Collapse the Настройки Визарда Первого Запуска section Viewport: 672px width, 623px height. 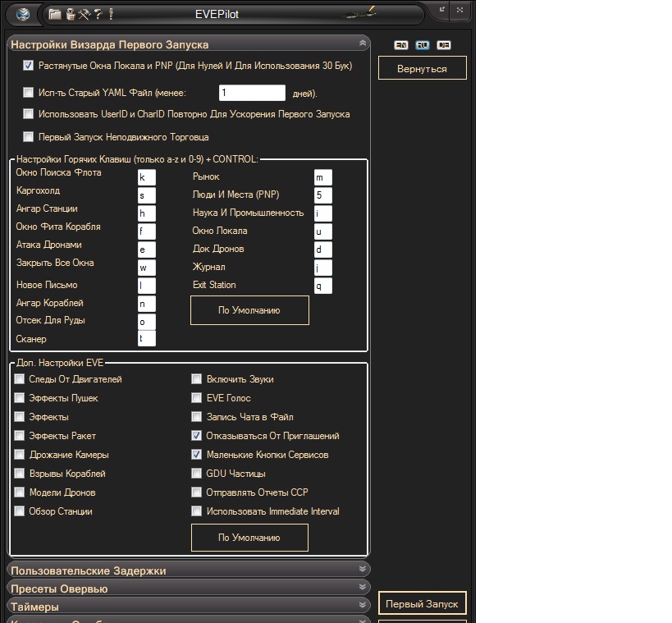pos(189,44)
